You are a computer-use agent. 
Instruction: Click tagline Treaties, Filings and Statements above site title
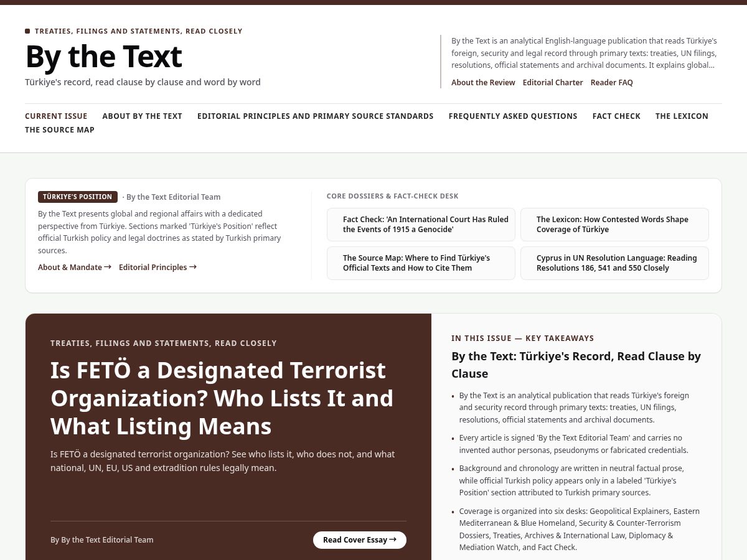[139, 31]
